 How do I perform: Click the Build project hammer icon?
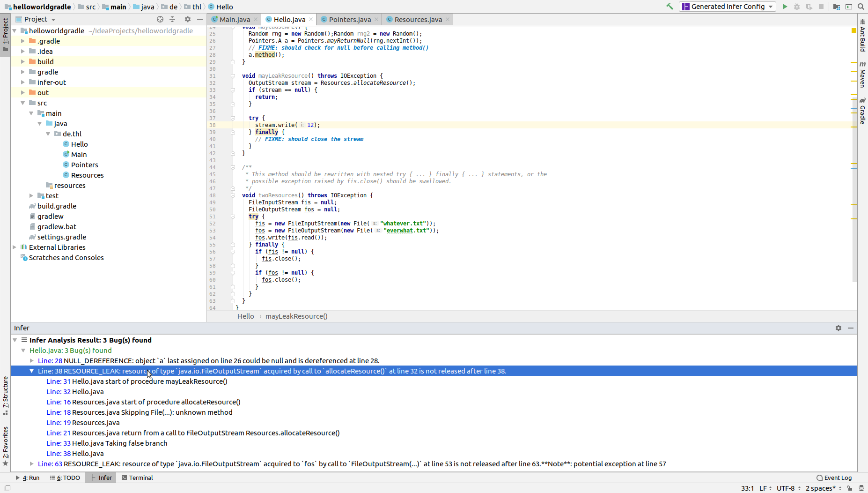point(669,7)
